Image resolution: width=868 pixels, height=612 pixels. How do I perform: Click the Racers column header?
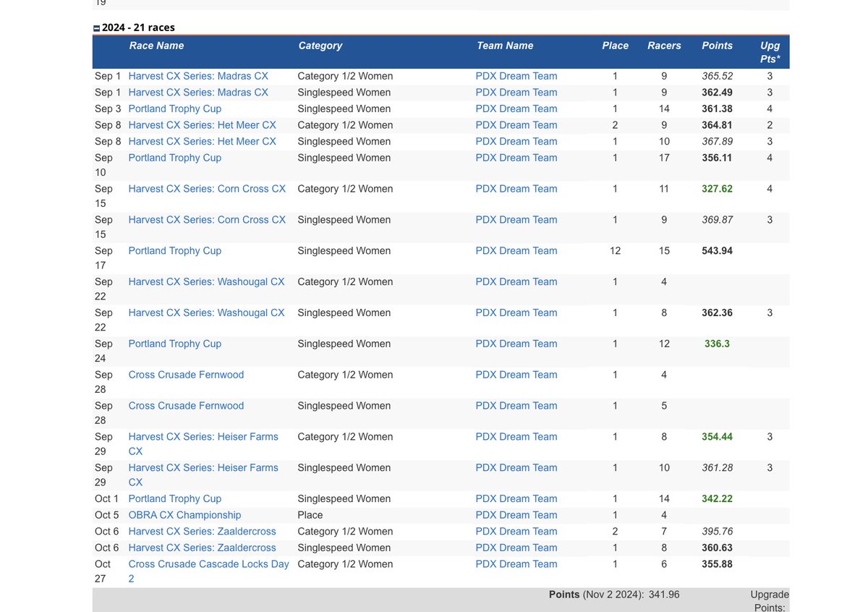pyautogui.click(x=664, y=46)
